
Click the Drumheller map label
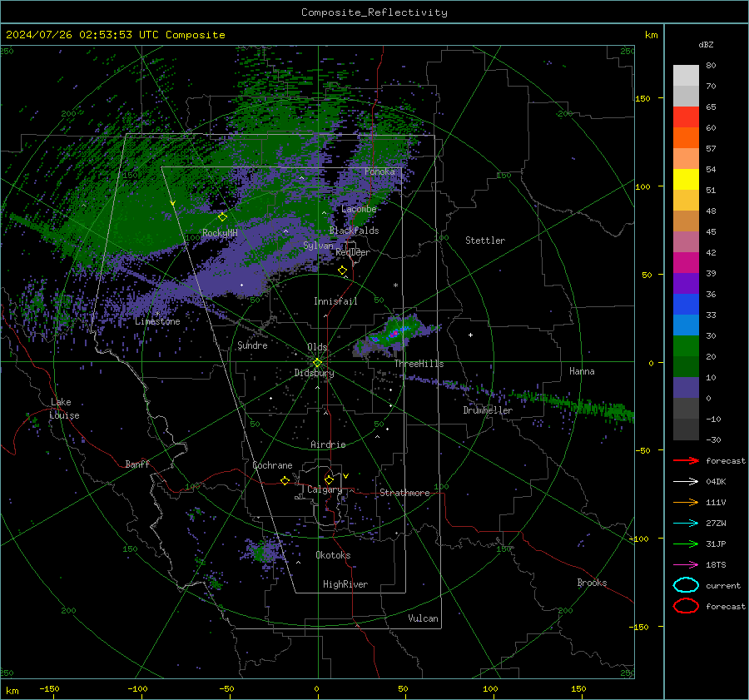coord(488,410)
